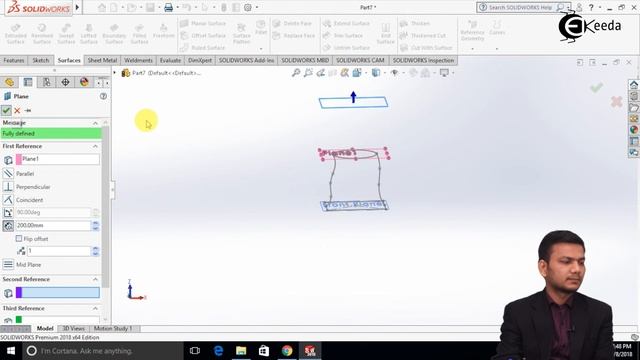Open the Evaluate tab
Viewport: 640px width, 360px height.
(x=170, y=60)
